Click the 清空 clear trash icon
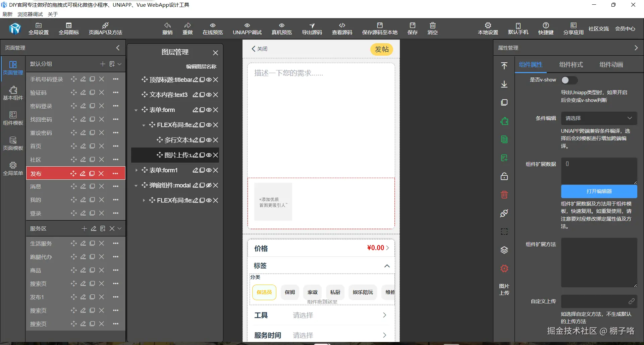644x345 pixels. click(x=433, y=29)
